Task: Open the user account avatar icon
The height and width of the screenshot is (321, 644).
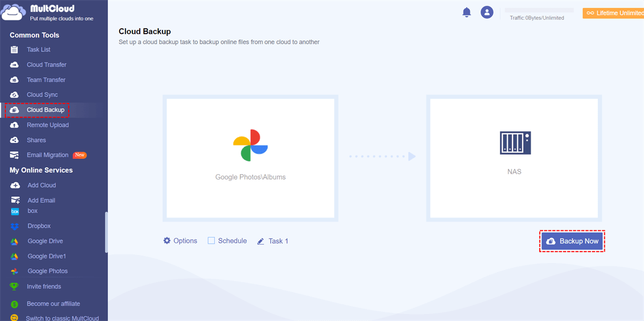Action: click(487, 12)
